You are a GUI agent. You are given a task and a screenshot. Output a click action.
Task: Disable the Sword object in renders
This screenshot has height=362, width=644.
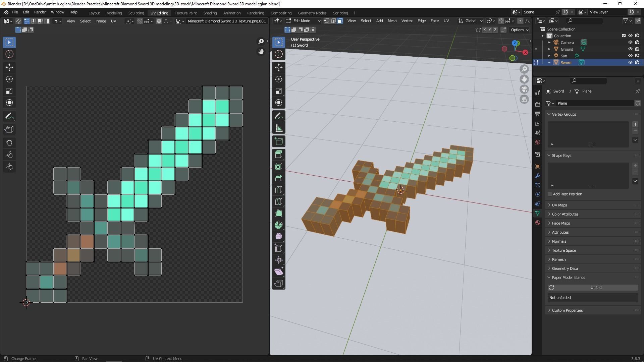[637, 63]
